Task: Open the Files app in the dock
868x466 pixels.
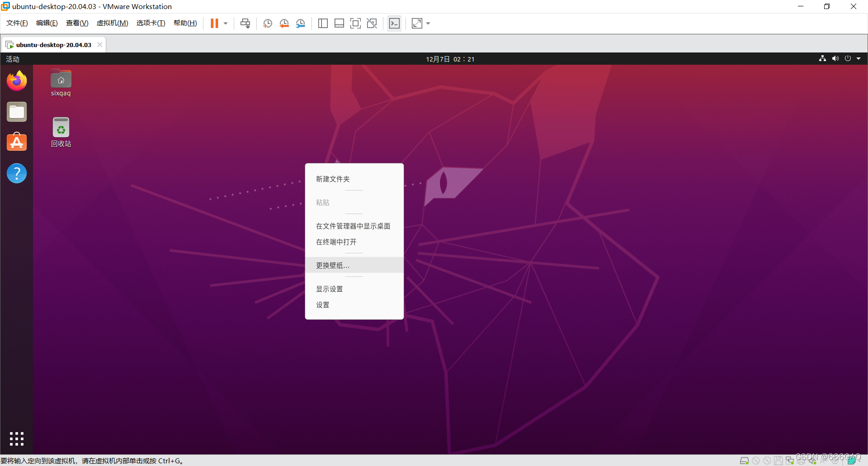Action: coord(17,112)
